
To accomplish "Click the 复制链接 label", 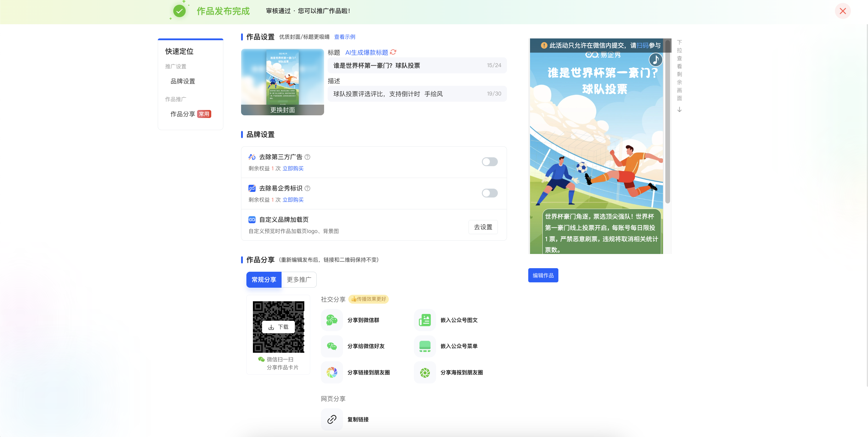I will (x=358, y=419).
